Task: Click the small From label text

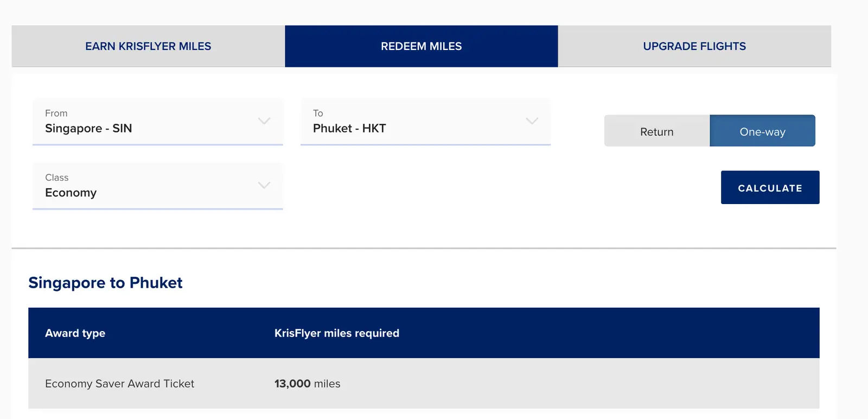Action: 56,113
